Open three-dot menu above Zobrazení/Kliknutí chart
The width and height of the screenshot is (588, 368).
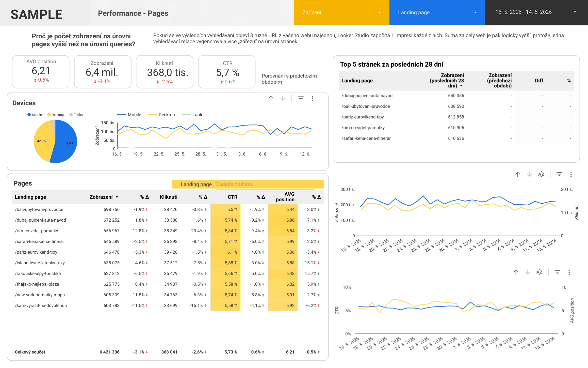tap(571, 174)
